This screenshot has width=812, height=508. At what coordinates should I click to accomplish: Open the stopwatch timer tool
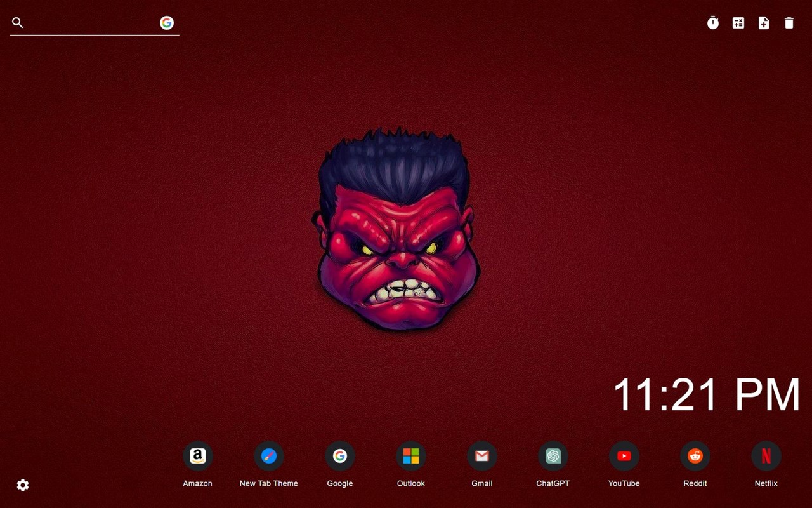tap(713, 23)
